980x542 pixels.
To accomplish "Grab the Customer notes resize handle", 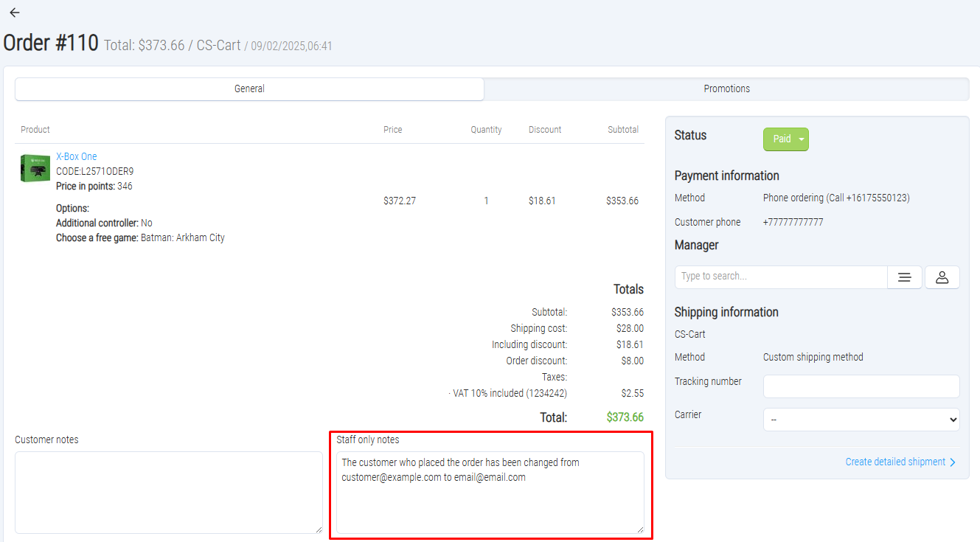I will point(319,529).
